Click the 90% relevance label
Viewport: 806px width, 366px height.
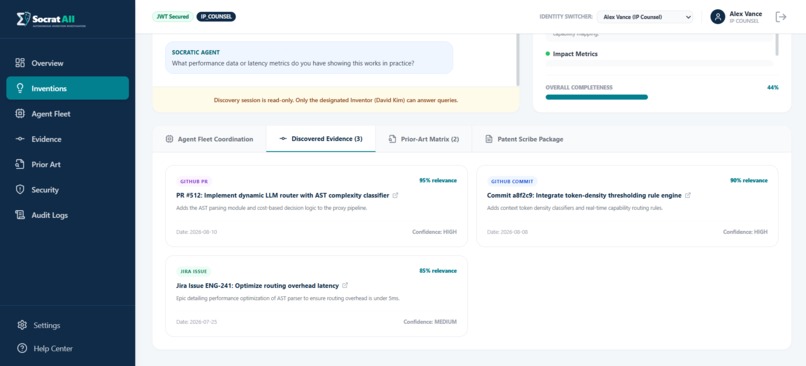(749, 180)
